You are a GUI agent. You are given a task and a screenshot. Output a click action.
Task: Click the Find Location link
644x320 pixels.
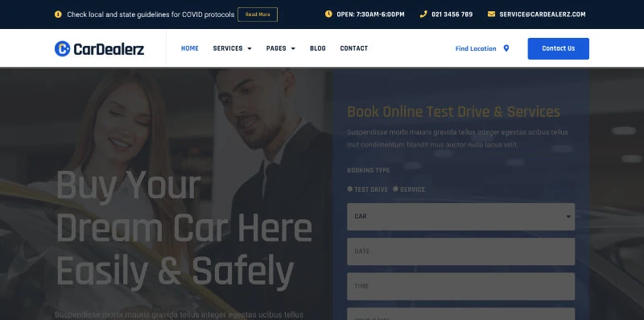tap(476, 48)
